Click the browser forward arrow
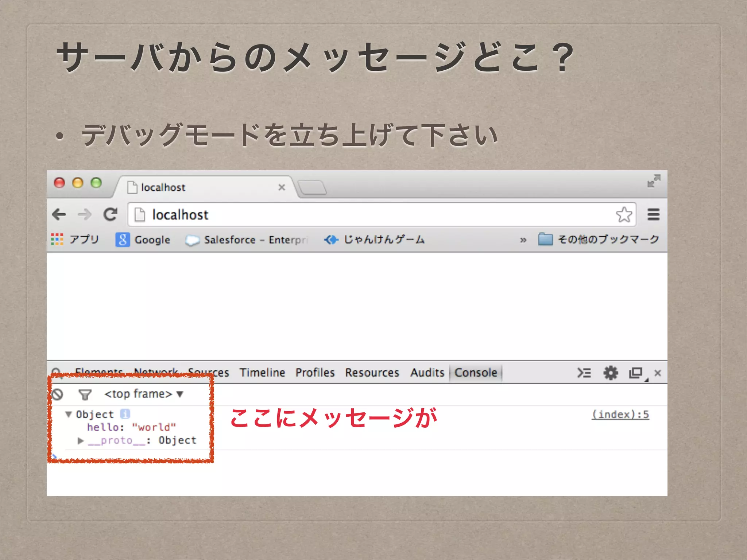 pyautogui.click(x=85, y=214)
